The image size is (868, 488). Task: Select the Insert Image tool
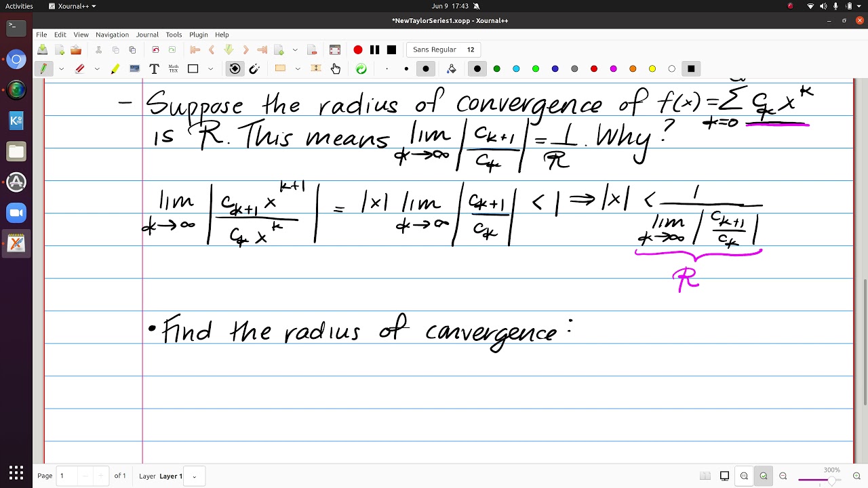134,68
